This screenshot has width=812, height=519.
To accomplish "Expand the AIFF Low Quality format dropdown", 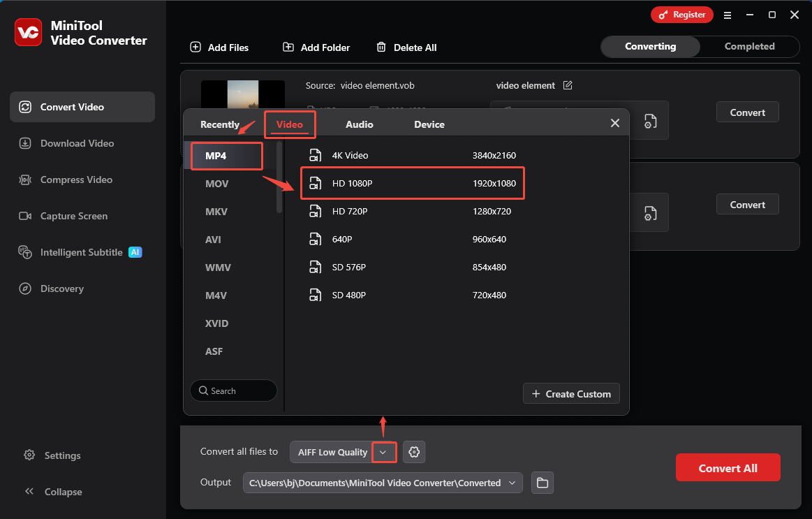I will tap(384, 452).
